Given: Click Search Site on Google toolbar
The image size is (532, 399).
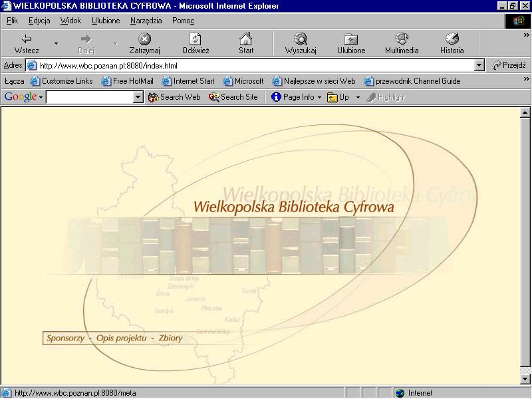Looking at the screenshot, I should click(233, 97).
